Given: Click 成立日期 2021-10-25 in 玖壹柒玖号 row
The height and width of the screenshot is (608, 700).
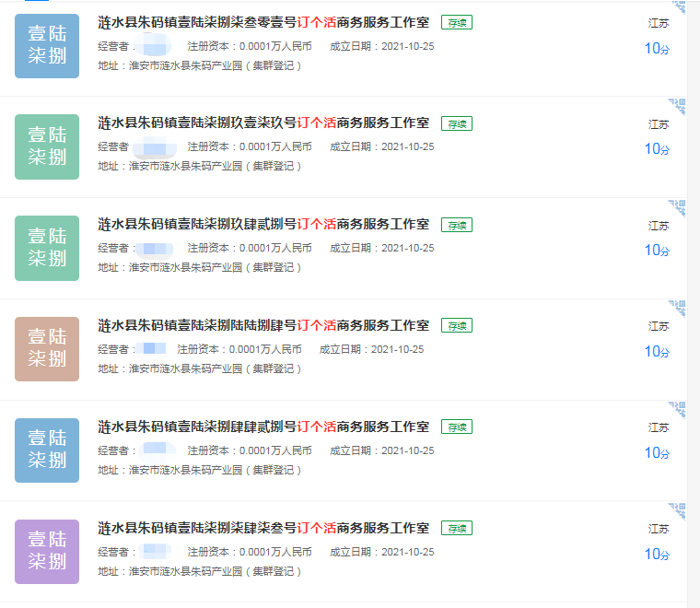Looking at the screenshot, I should pos(382,146).
